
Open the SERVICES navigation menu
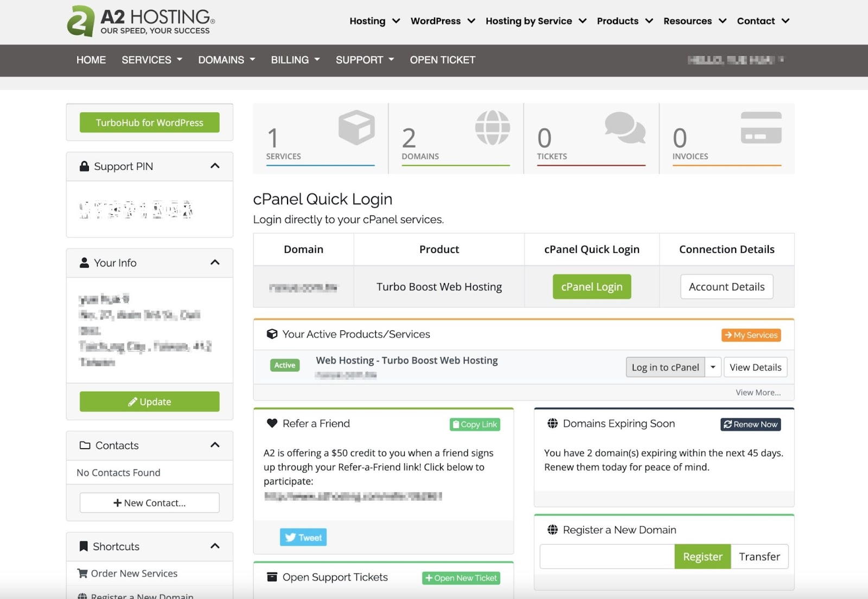point(152,60)
